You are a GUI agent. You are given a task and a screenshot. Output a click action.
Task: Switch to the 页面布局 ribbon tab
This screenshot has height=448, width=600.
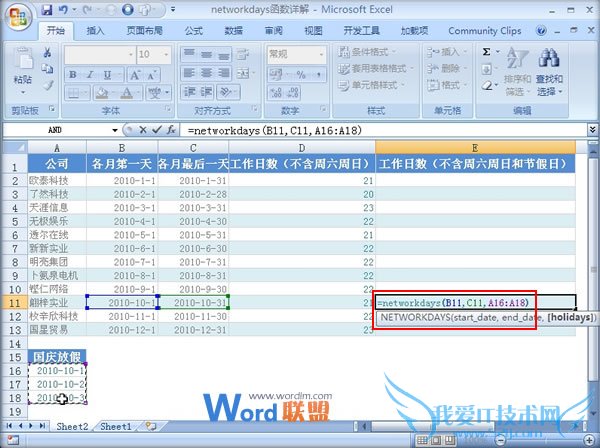tap(144, 31)
